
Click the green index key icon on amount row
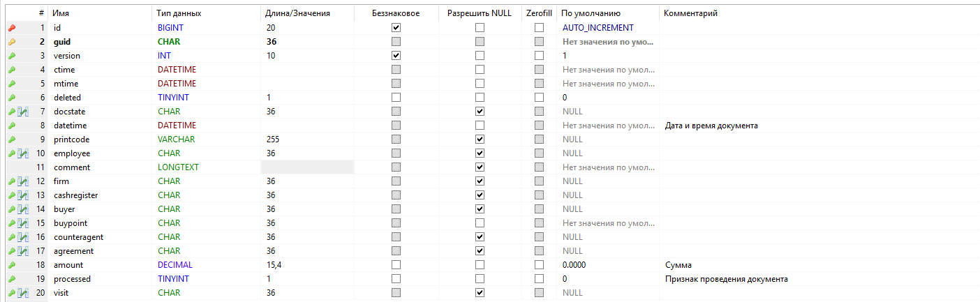[11, 265]
